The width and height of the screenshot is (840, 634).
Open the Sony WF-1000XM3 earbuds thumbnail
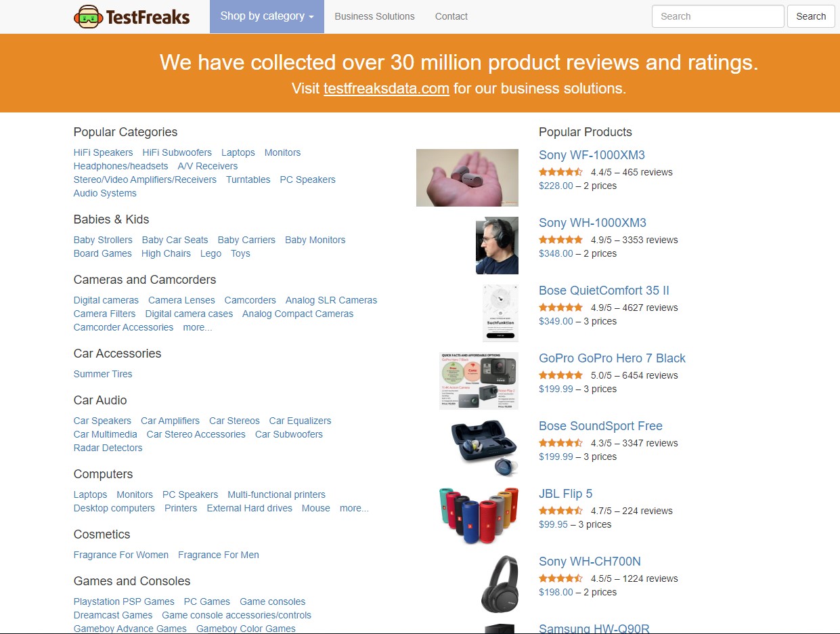(467, 177)
